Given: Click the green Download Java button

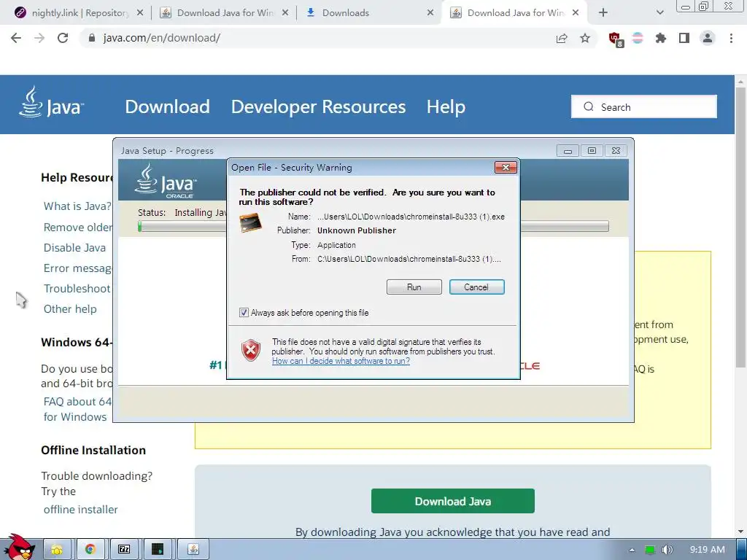Looking at the screenshot, I should coord(452,501).
